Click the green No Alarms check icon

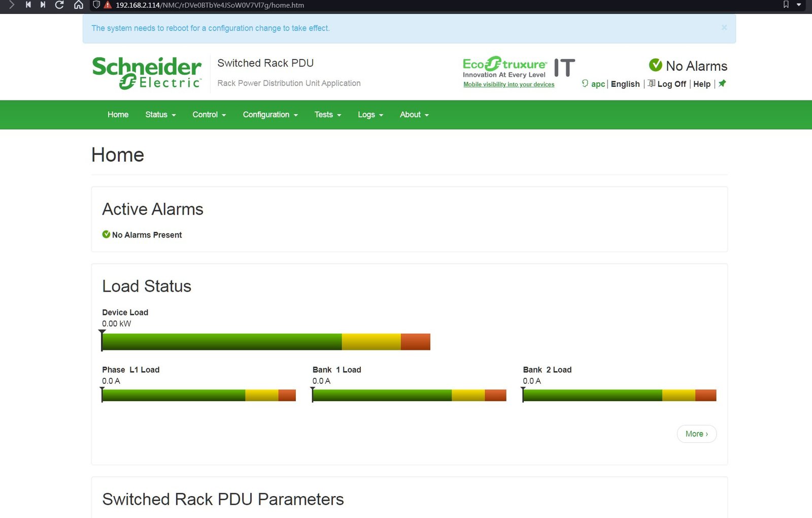[655, 65]
